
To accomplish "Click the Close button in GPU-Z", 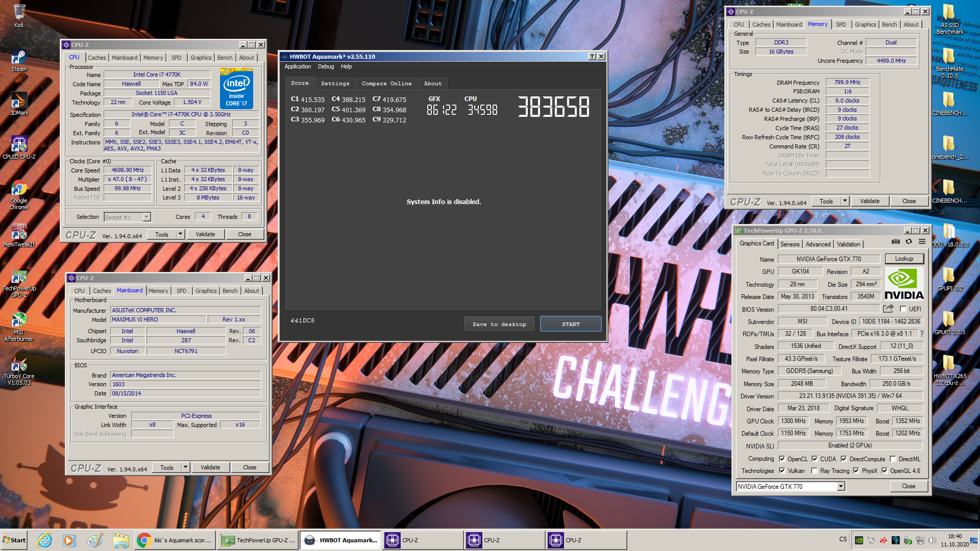I will (x=909, y=486).
